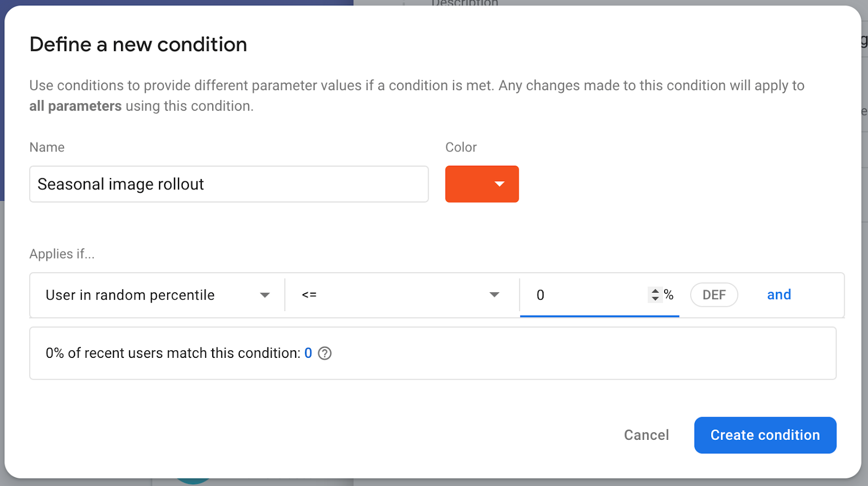Click the Create condition button
868x486 pixels.
point(765,435)
